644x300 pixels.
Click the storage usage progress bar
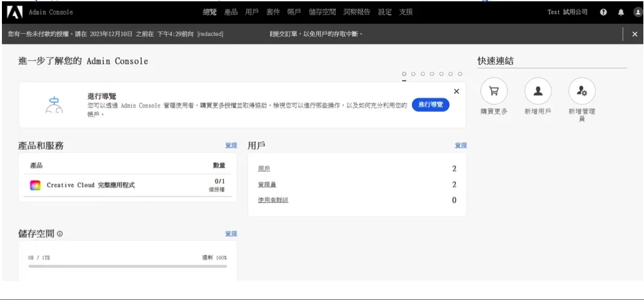click(x=128, y=266)
